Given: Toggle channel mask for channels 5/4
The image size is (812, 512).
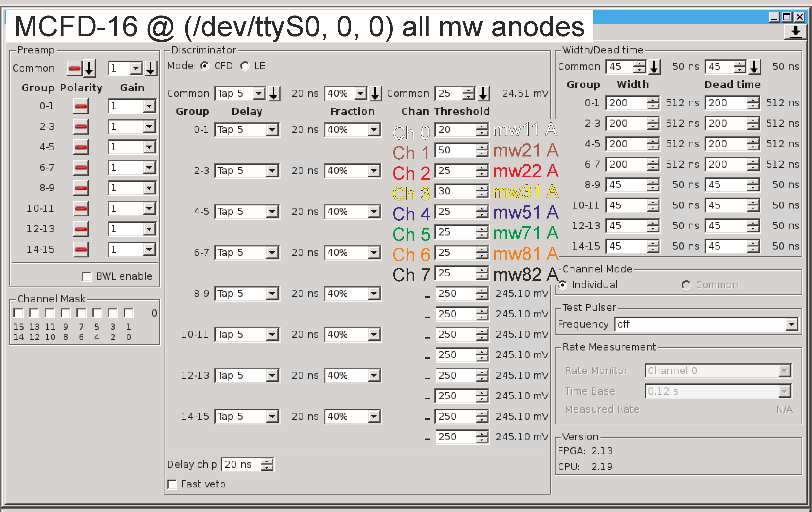Looking at the screenshot, I should 97,313.
